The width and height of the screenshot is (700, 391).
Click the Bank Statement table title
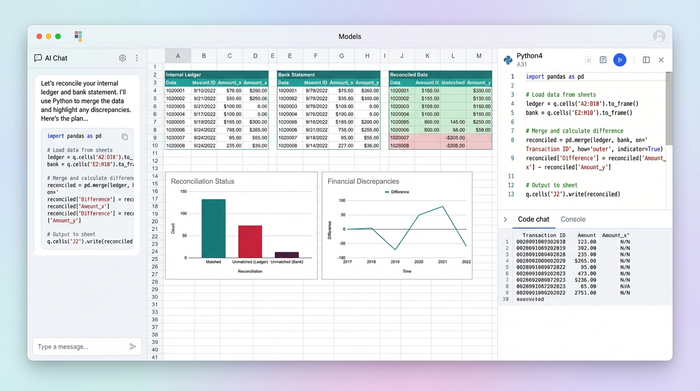296,75
